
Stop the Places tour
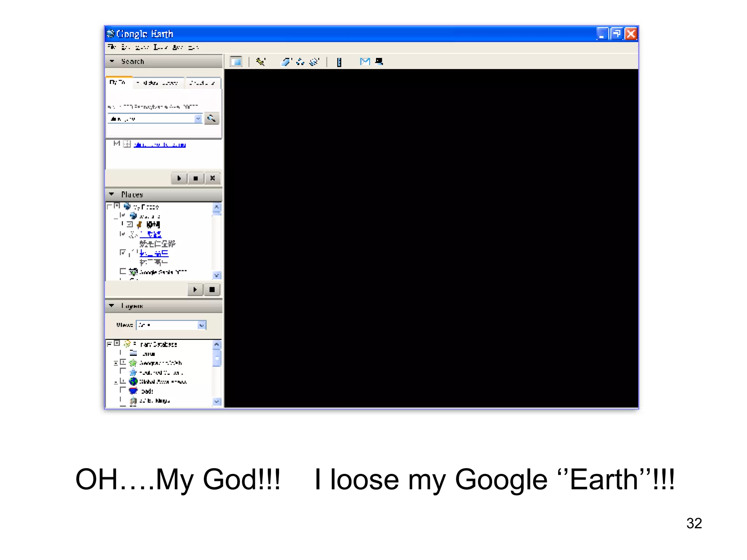tap(212, 289)
